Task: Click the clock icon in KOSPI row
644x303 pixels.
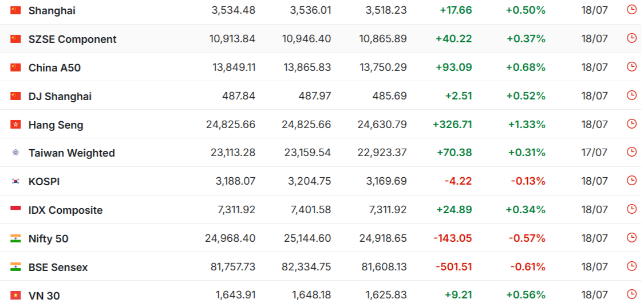Action: [x=631, y=181]
